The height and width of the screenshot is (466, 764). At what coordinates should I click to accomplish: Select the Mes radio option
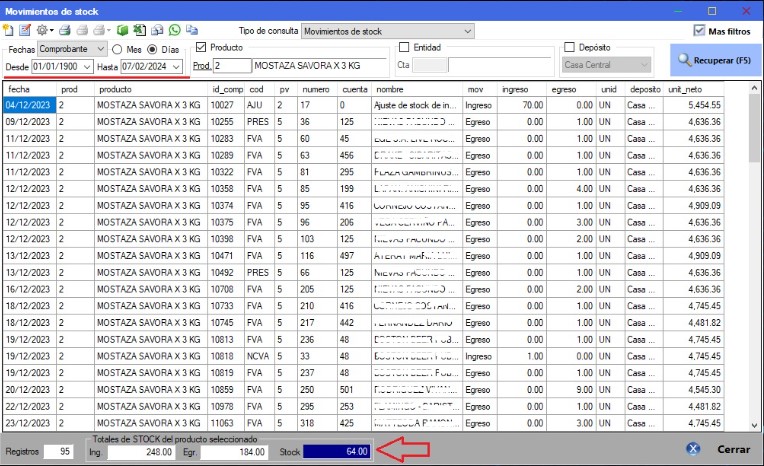[117, 49]
